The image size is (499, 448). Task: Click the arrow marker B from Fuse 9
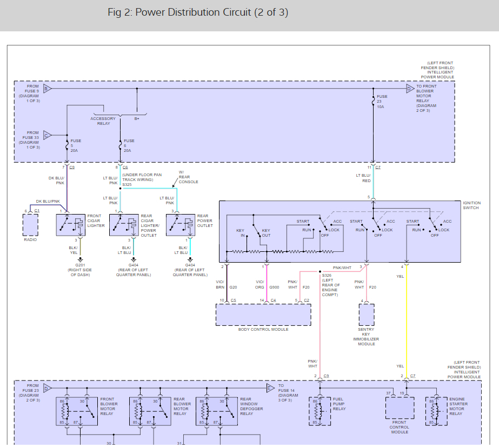click(47, 88)
